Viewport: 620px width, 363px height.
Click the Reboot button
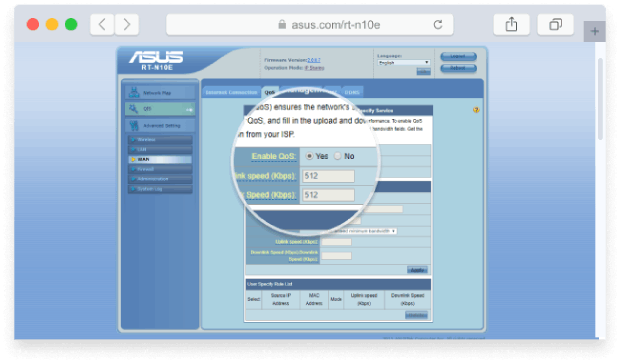tap(458, 68)
